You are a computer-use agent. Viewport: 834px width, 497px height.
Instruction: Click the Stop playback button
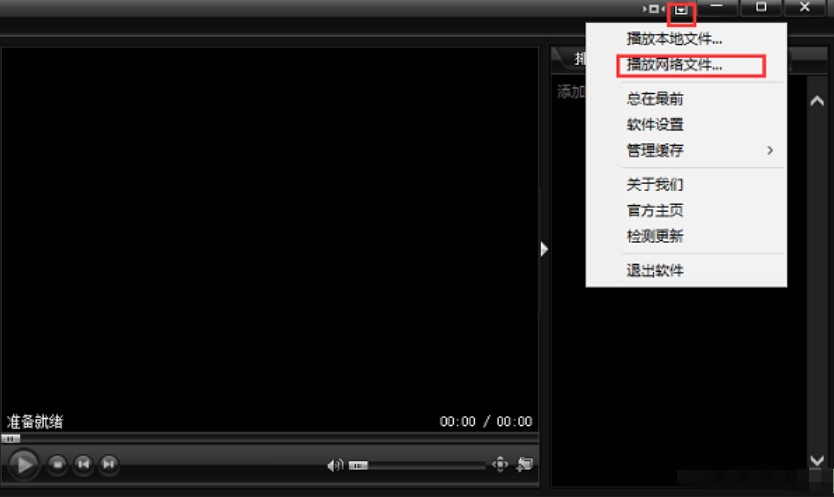[57, 465]
